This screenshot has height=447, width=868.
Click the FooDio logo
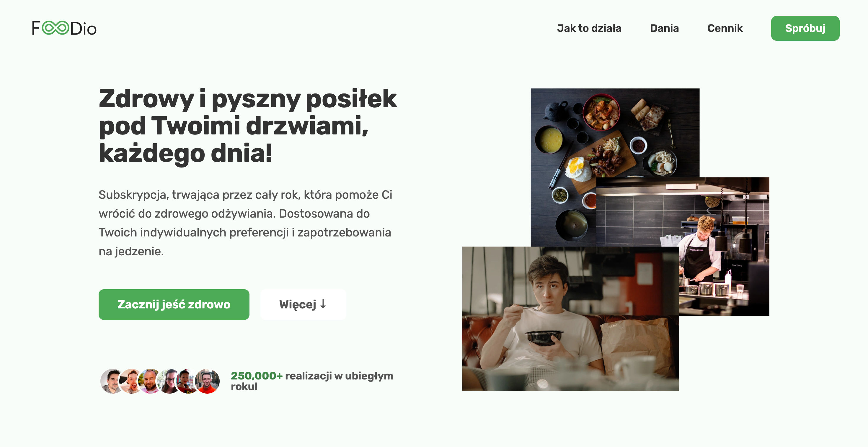[x=64, y=28]
